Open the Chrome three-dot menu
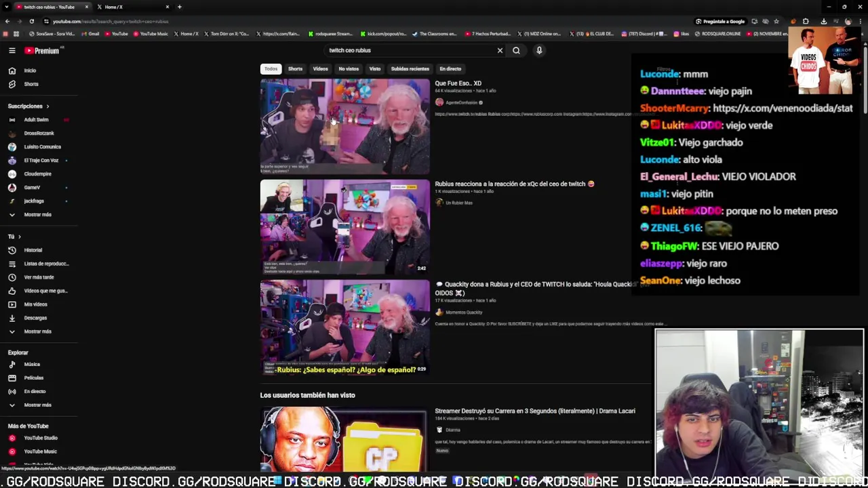 861,22
